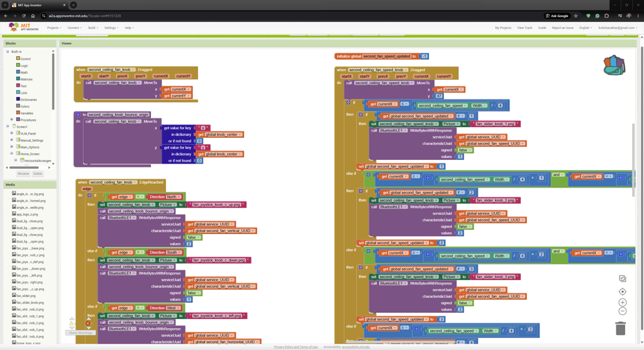
Task: Select fan_slider_knob.png in Media list
Action: [x=28, y=303]
